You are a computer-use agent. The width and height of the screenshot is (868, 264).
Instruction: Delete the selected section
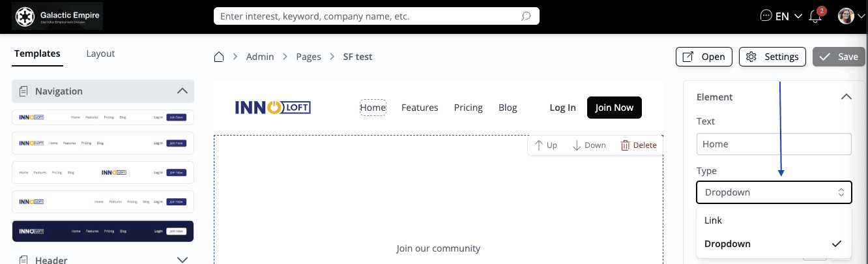point(638,145)
